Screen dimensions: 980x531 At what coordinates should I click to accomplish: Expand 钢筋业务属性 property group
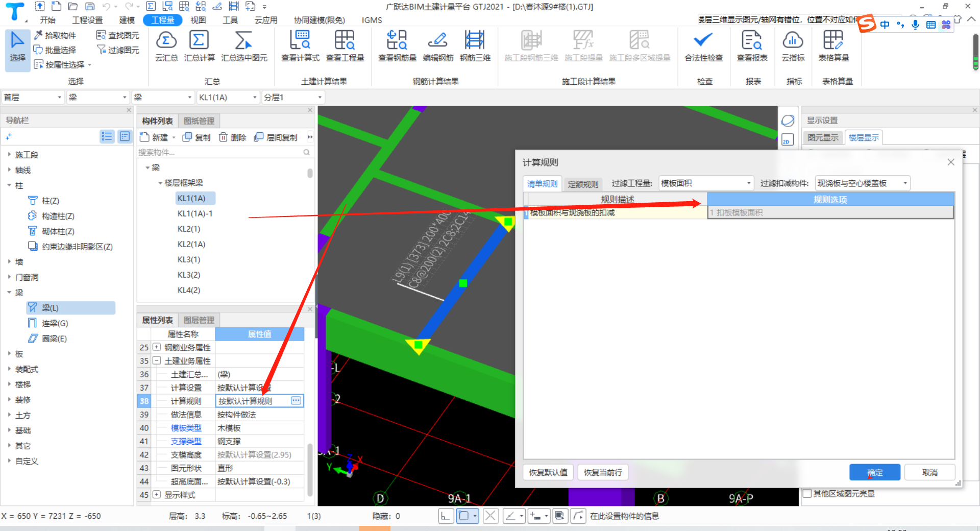click(157, 347)
